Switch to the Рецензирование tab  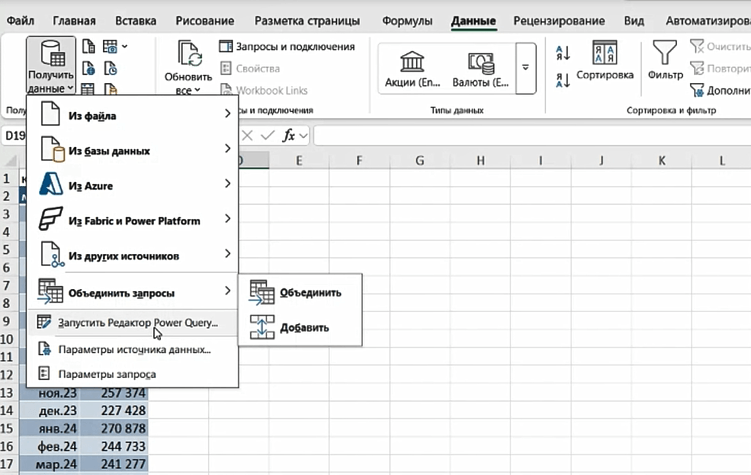click(559, 21)
